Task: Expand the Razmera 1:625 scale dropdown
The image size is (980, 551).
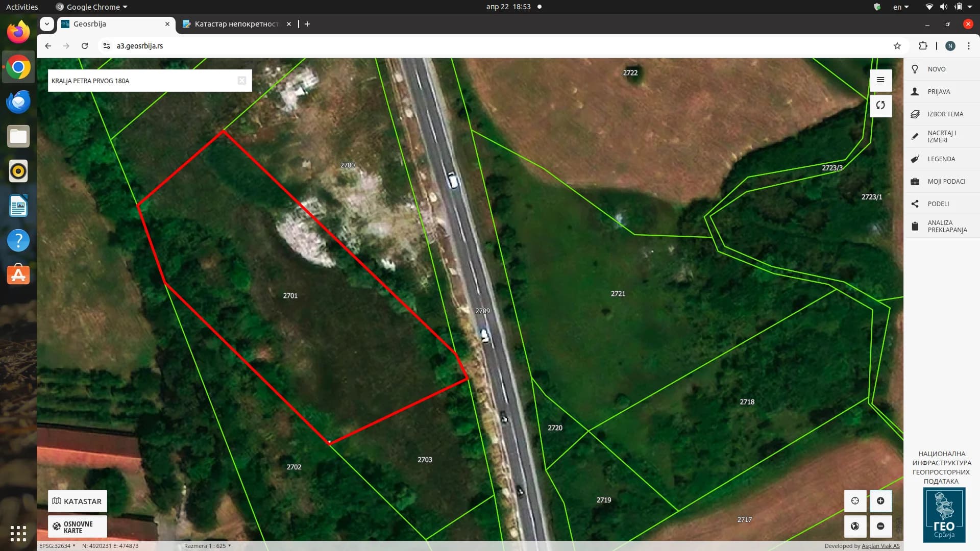Action: [207, 545]
